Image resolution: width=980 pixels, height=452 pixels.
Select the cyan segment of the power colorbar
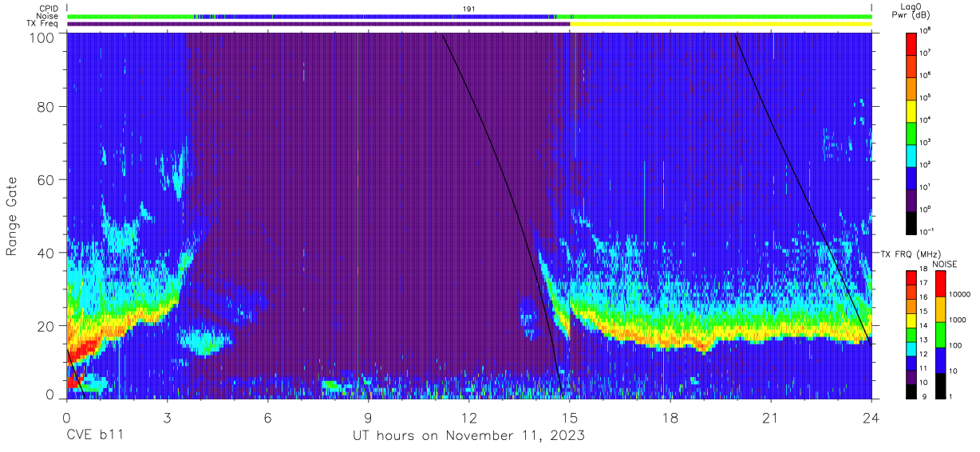point(911,155)
